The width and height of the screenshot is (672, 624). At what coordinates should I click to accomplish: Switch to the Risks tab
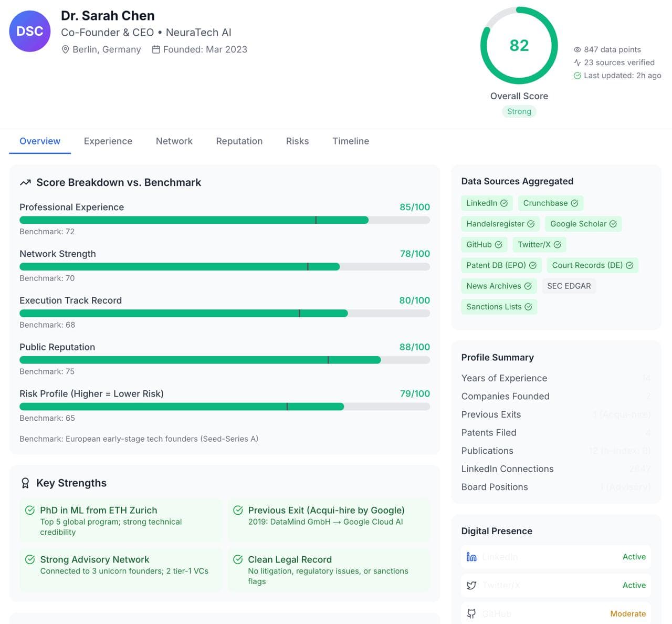pos(297,141)
